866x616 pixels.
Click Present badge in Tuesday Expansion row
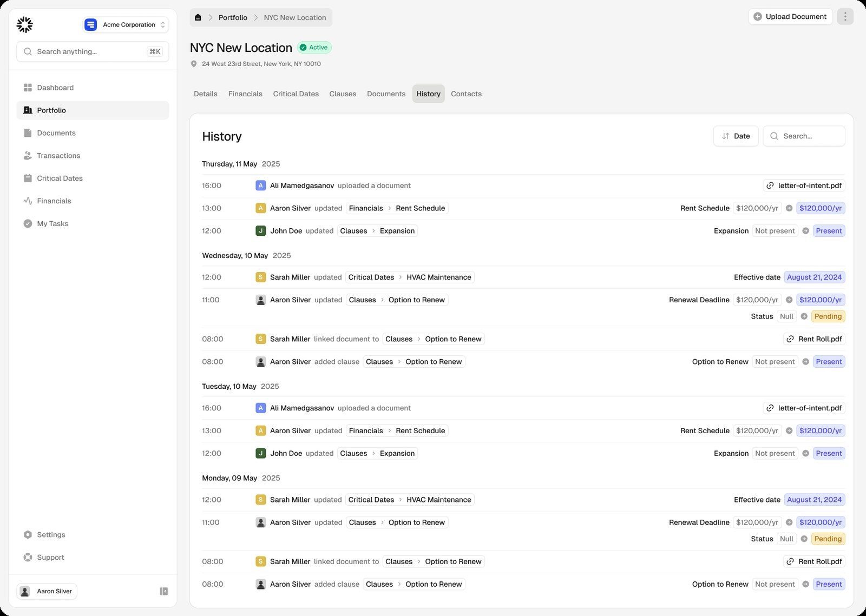[829, 454]
